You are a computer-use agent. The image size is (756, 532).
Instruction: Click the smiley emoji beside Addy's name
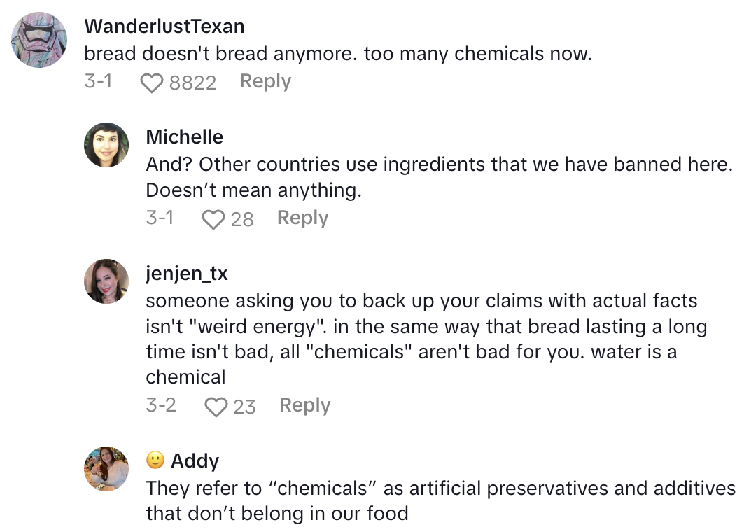tap(155, 461)
